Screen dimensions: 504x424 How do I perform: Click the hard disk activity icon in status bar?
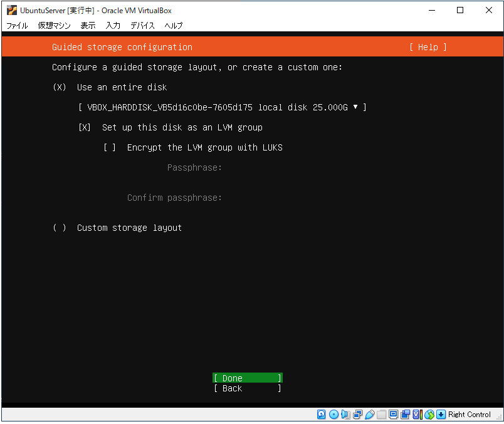pyautogui.click(x=322, y=415)
